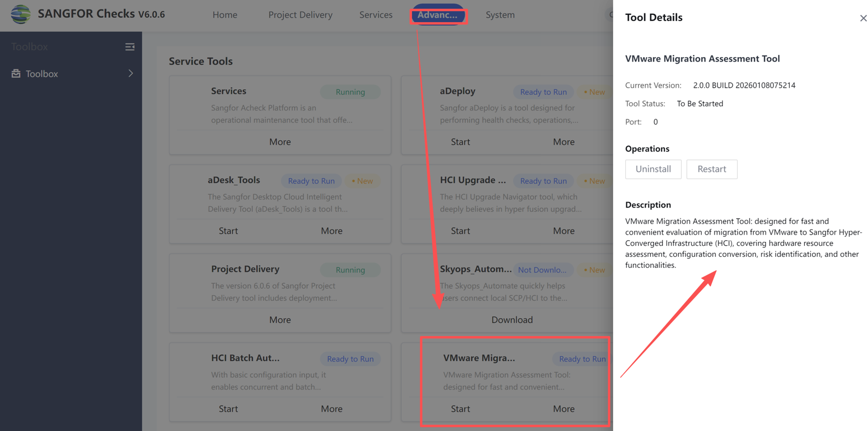Viewport: 868px width, 431px height.
Task: Click the Service Tools heading
Action: pos(201,61)
